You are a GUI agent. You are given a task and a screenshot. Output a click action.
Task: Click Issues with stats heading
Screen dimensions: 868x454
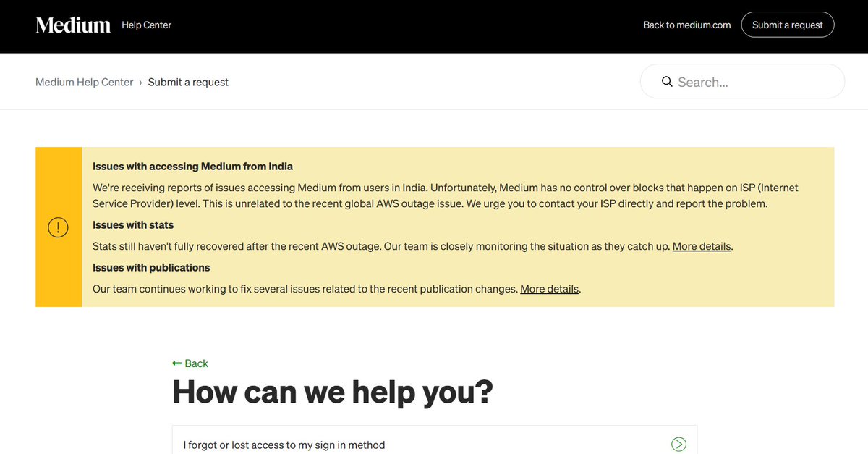(133, 225)
